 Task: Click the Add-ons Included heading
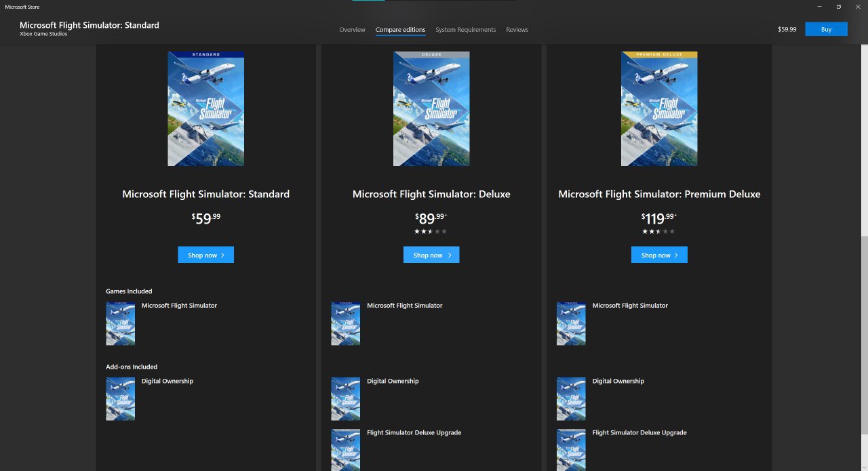(x=132, y=367)
